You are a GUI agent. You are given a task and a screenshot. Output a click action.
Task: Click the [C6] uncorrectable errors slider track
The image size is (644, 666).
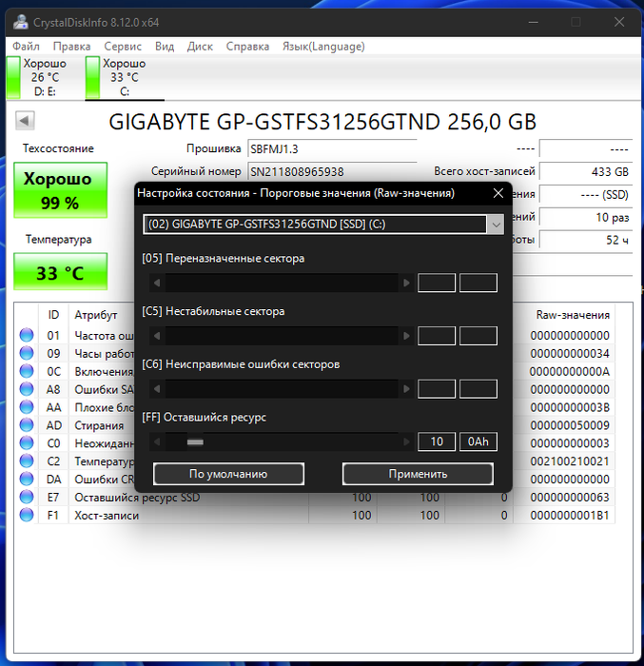click(282, 388)
